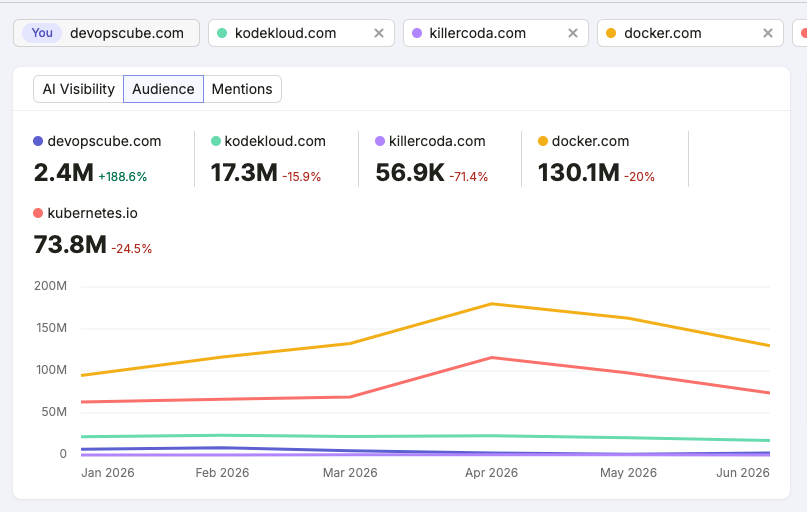This screenshot has width=807, height=512.
Task: Click the green dot in kodekloud.com chip
Action: click(x=222, y=33)
